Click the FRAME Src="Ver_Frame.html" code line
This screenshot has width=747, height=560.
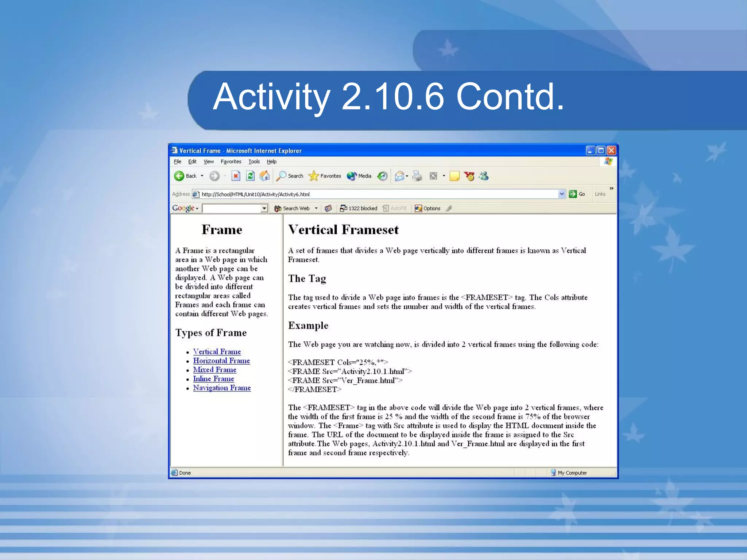click(x=345, y=380)
